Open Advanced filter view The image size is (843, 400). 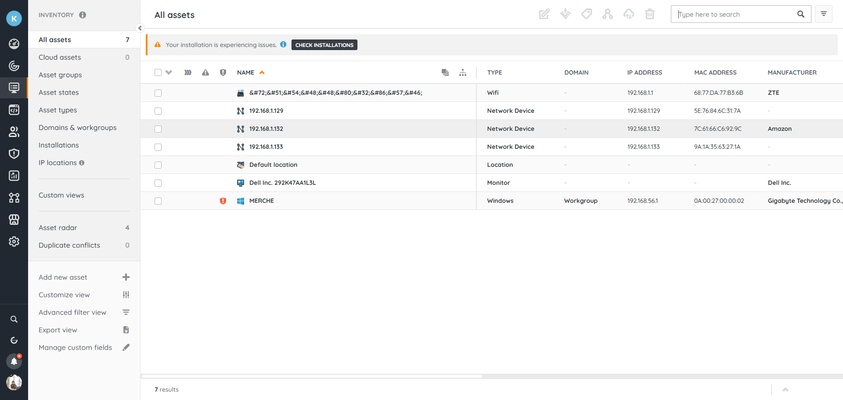click(84, 312)
